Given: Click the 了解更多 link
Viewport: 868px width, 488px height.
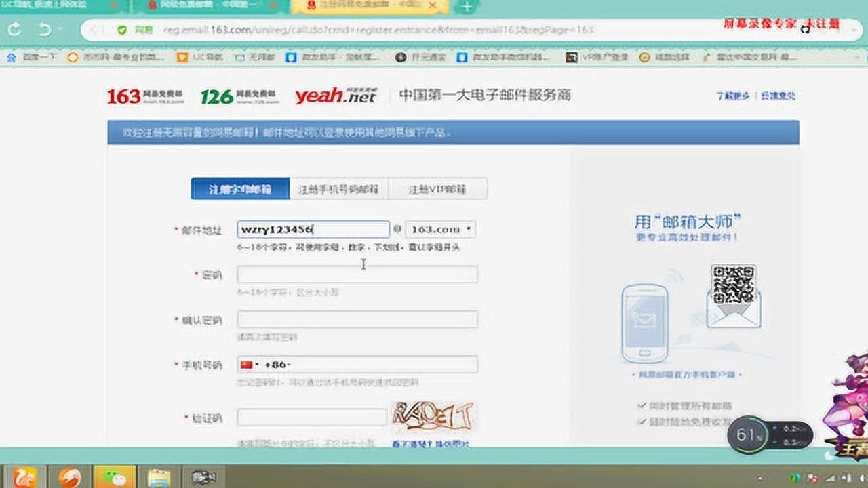Looking at the screenshot, I should (x=733, y=96).
